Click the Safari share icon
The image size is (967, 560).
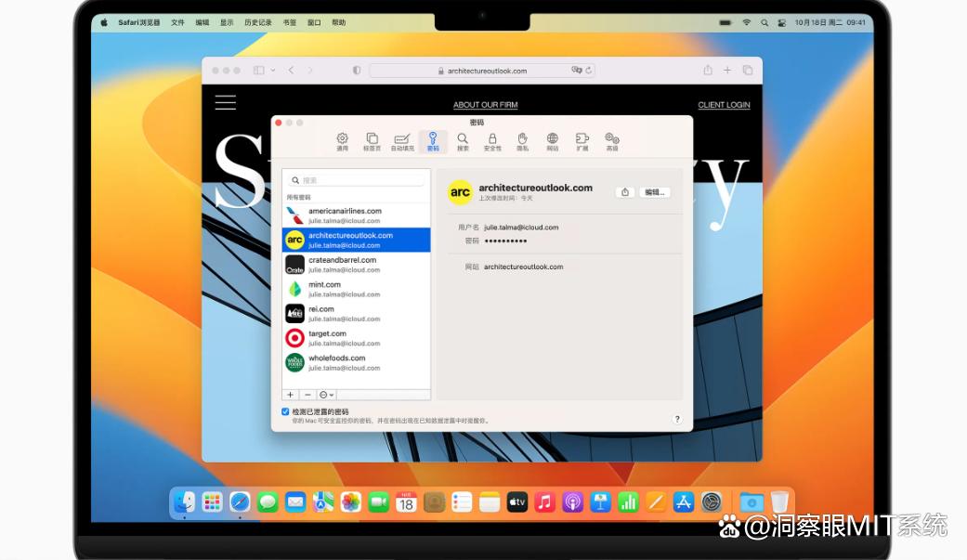coord(708,71)
